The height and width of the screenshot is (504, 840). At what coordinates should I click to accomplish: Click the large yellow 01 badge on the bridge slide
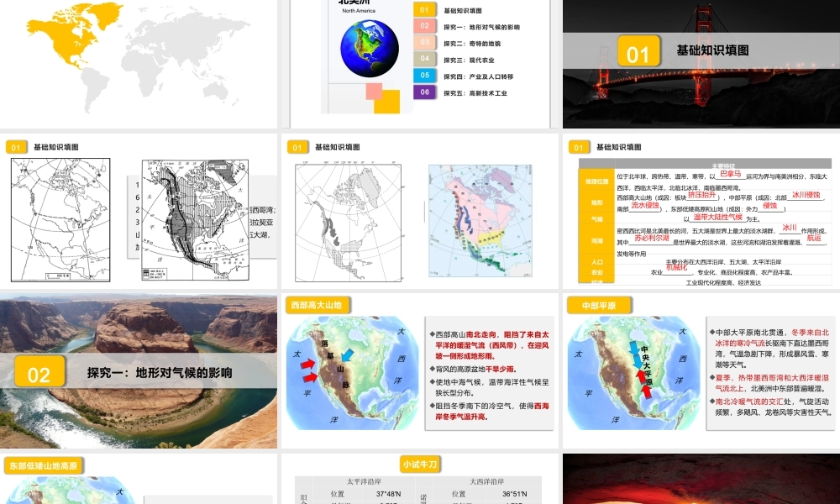638,52
